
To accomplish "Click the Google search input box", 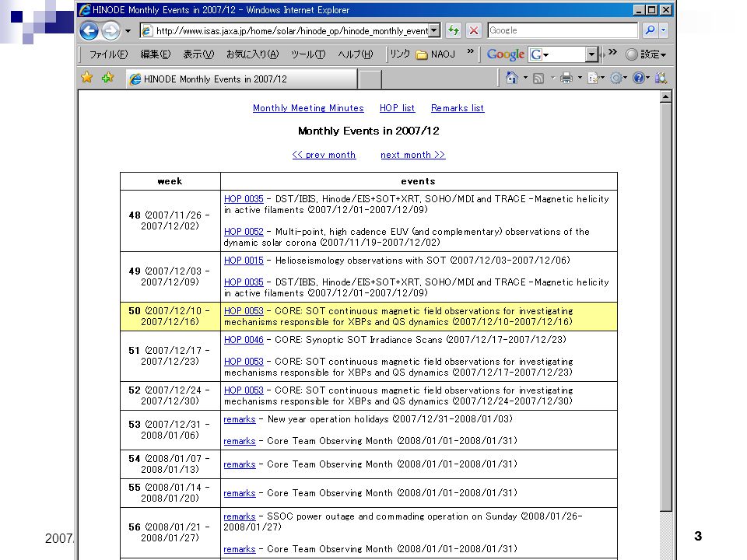I will 563,30.
